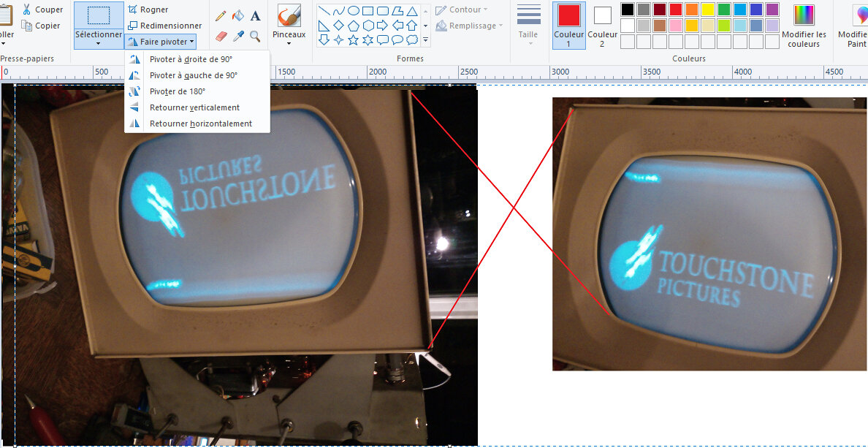This screenshot has width=868, height=448.
Task: Select the Eraser tool
Action: (221, 37)
